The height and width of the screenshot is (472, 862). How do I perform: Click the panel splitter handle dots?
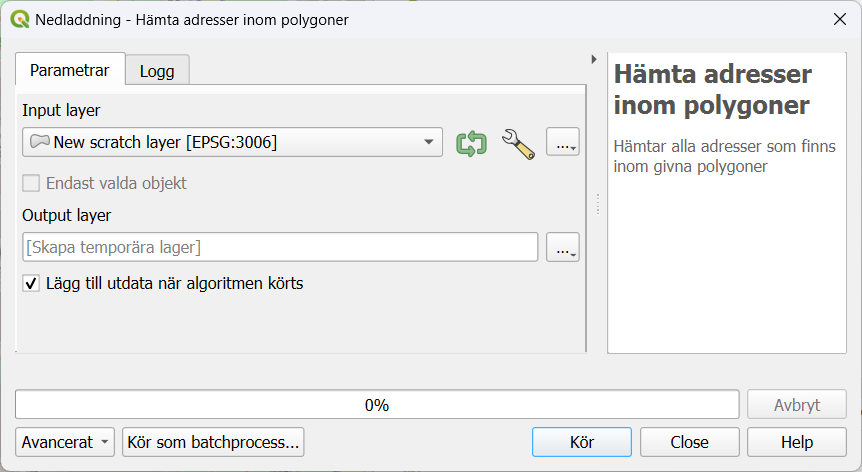click(598, 204)
